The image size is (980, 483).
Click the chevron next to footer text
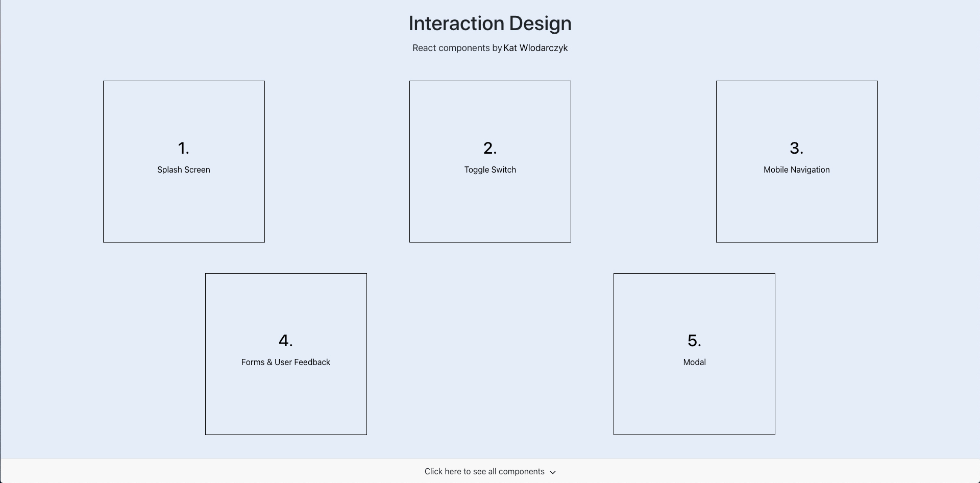[553, 472]
